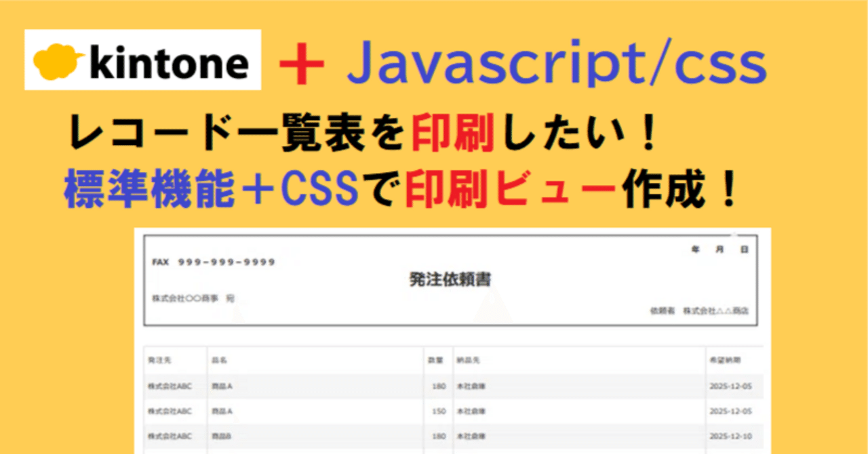The height and width of the screenshot is (454, 868).
Task: Click "2025-12-05" in the row with quantity 150
Action: [731, 411]
